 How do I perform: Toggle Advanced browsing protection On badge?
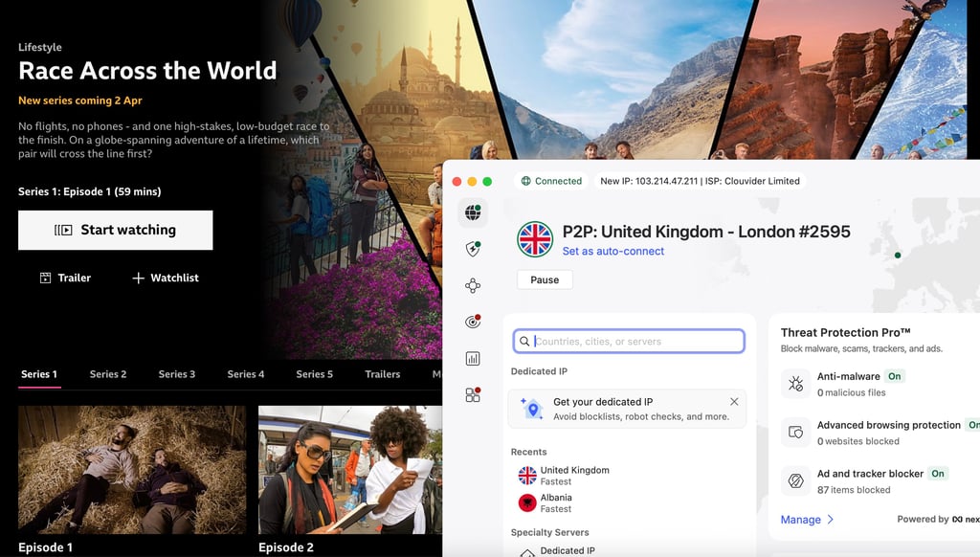973,425
